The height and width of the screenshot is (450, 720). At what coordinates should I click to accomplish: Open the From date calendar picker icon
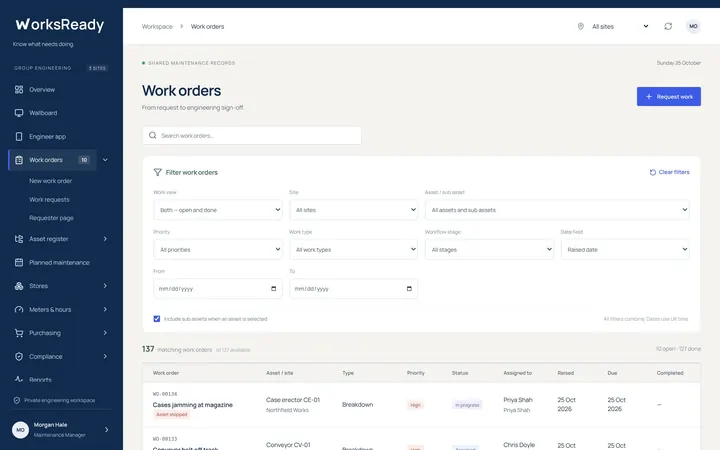click(x=274, y=289)
